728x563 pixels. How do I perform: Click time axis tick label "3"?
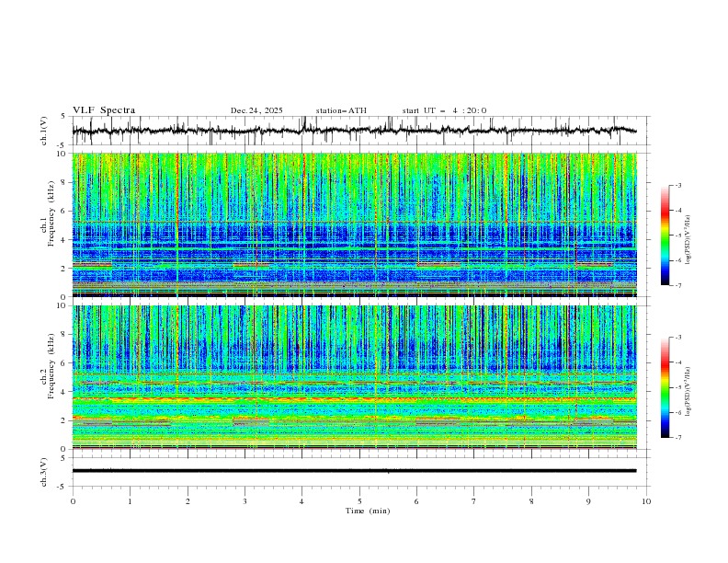pos(245,501)
